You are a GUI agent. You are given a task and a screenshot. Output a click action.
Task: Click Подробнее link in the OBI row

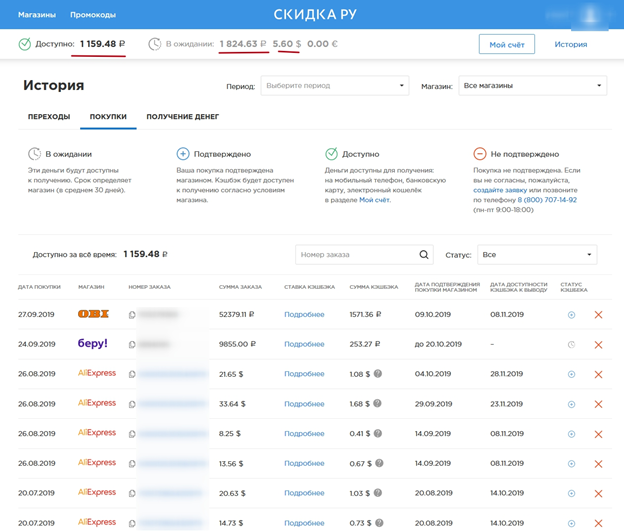pyautogui.click(x=304, y=315)
